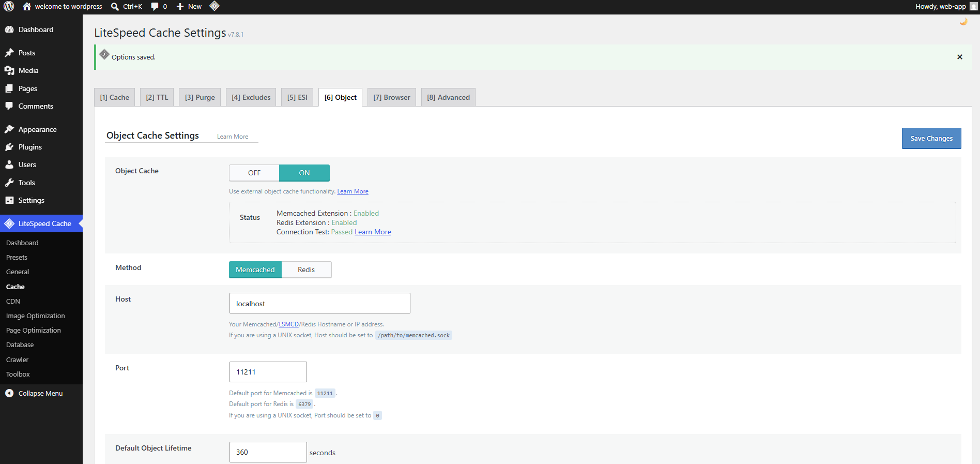Switch to the [2] TTL tab

[157, 97]
